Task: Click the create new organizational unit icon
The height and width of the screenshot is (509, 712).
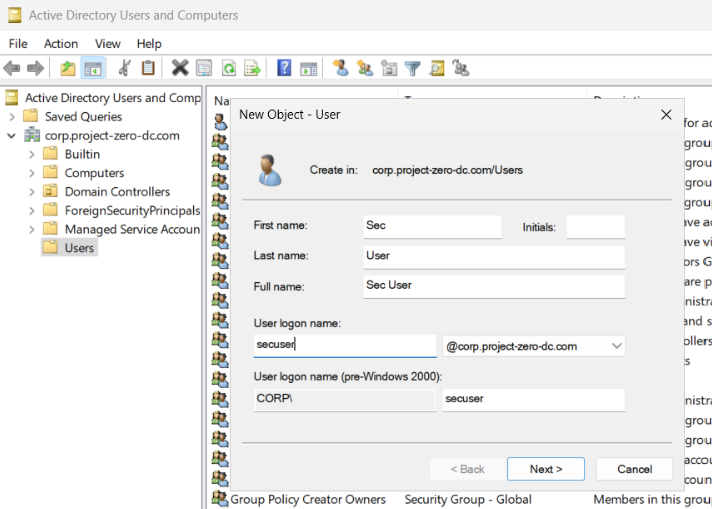Action: tap(389, 68)
